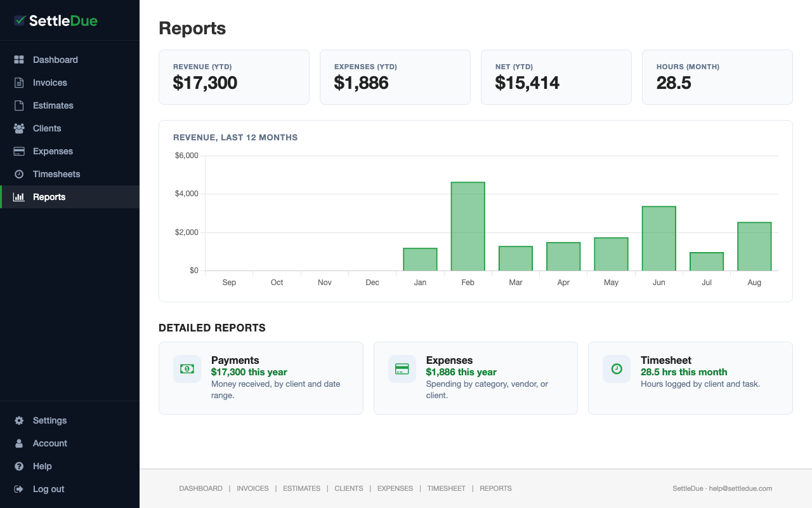Screen dimensions: 812x508
Task: Click the Settings gear icon
Action: click(19, 420)
